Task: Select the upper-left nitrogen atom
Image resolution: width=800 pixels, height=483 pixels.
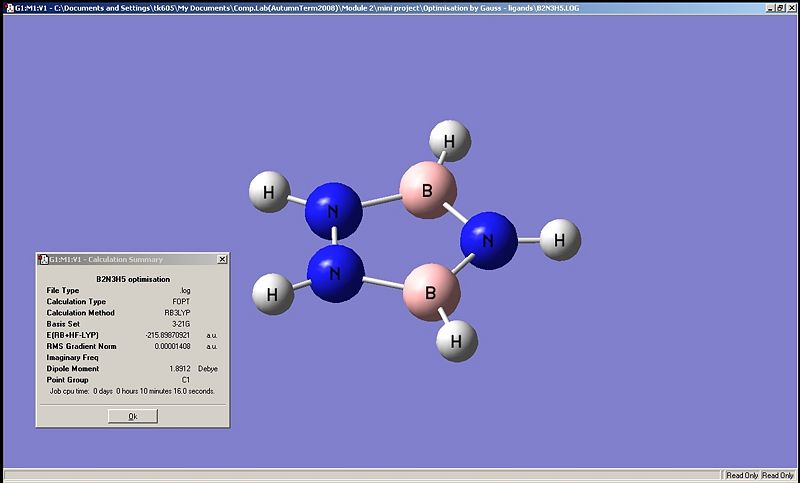Action: [334, 209]
